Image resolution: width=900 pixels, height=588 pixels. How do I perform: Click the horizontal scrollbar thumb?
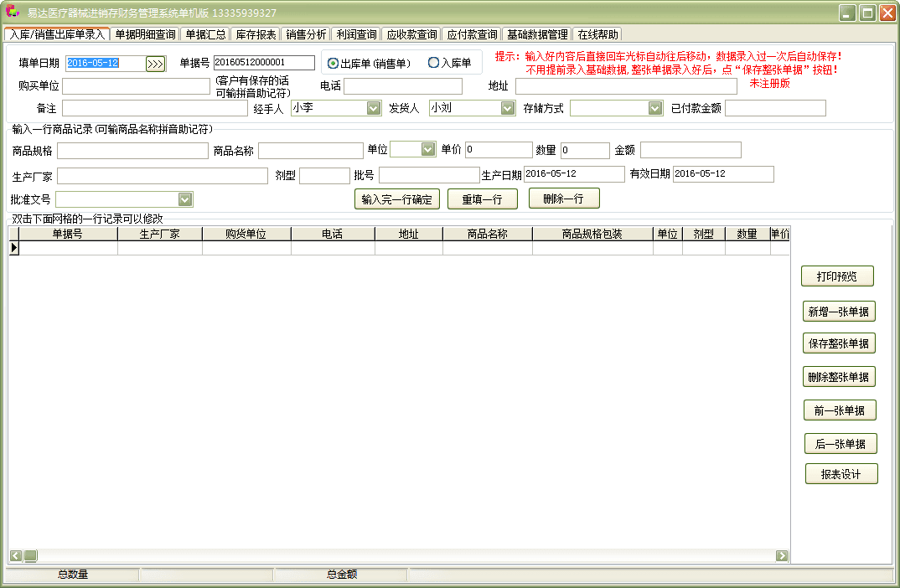[30, 555]
